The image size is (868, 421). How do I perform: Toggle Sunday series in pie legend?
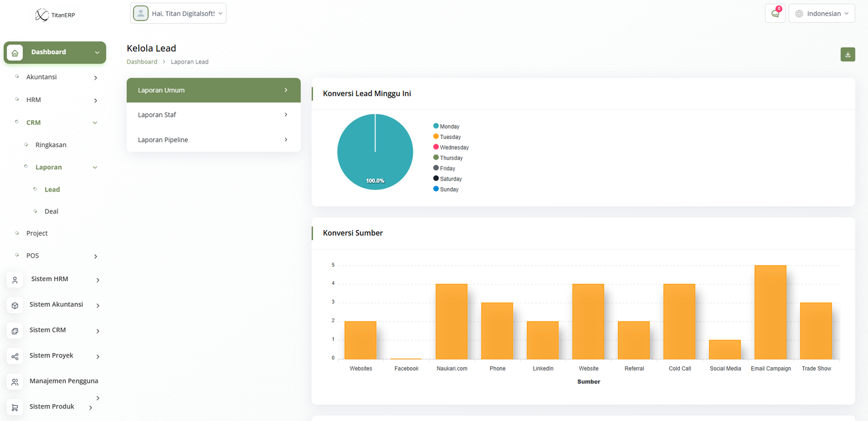pos(446,189)
